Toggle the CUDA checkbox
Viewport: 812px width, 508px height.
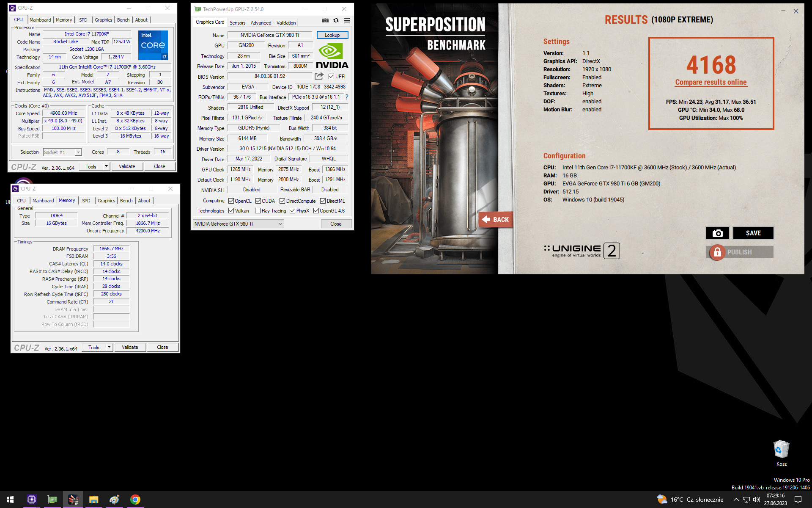click(258, 201)
